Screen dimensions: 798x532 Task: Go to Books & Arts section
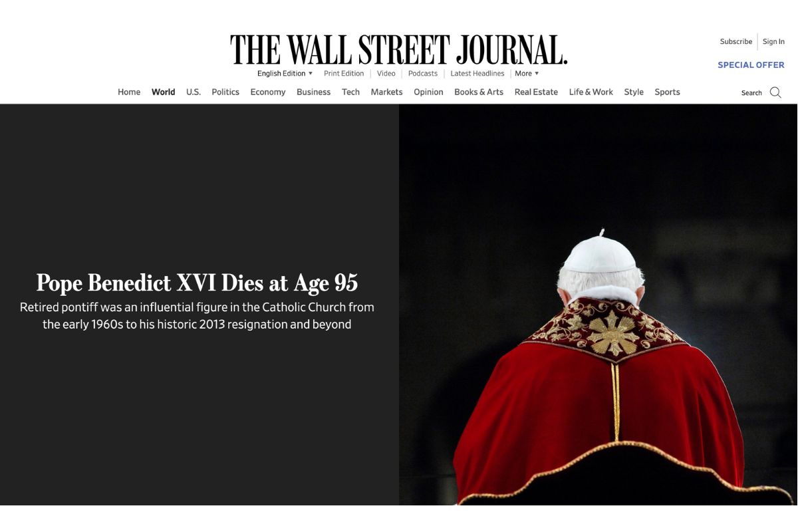click(479, 92)
